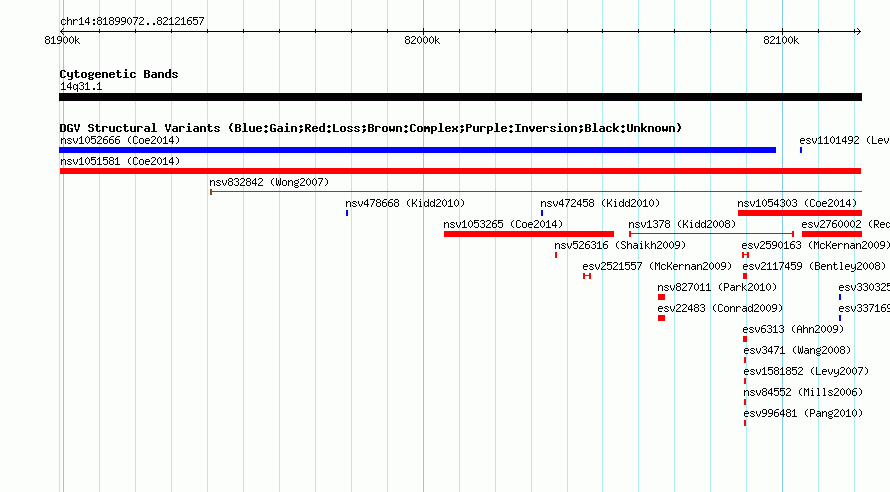The image size is (890, 492).
Task: Select the black 14q31.1 cytogenetic band
Action: [x=460, y=97]
